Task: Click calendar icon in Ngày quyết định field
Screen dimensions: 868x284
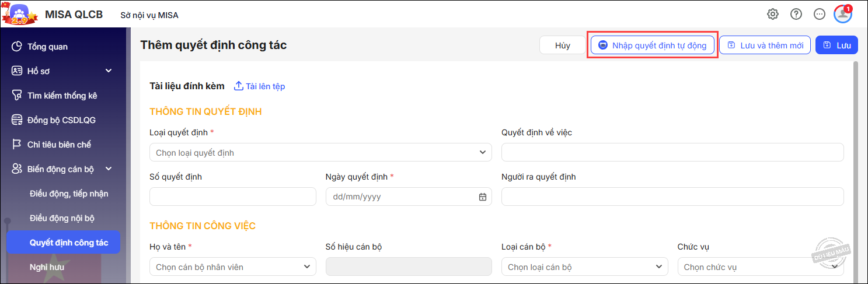Action: point(483,197)
